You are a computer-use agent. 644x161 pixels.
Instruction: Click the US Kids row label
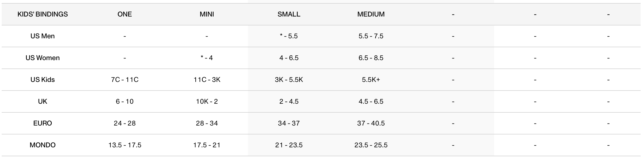(42, 80)
